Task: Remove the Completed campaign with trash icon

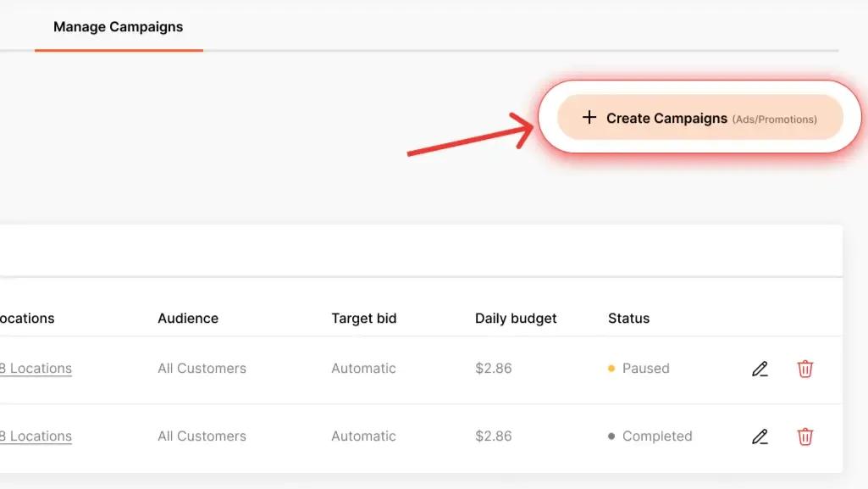Action: [x=805, y=436]
